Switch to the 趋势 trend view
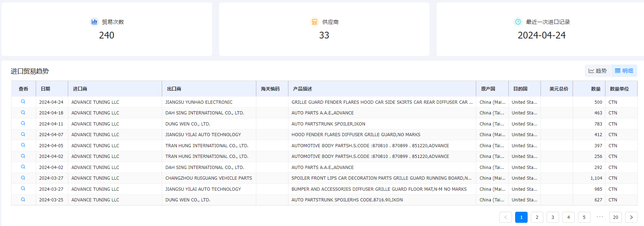The image size is (644, 226). 598,71
